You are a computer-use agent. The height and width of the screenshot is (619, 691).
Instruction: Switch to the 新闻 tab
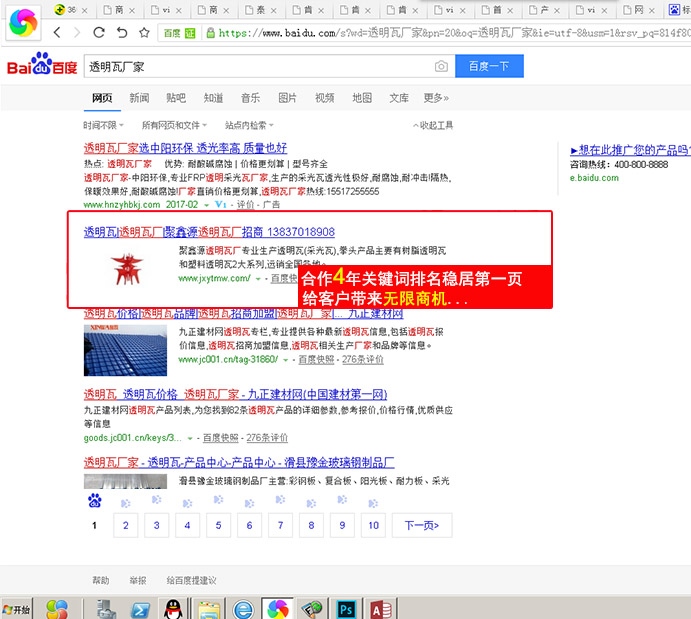(139, 98)
